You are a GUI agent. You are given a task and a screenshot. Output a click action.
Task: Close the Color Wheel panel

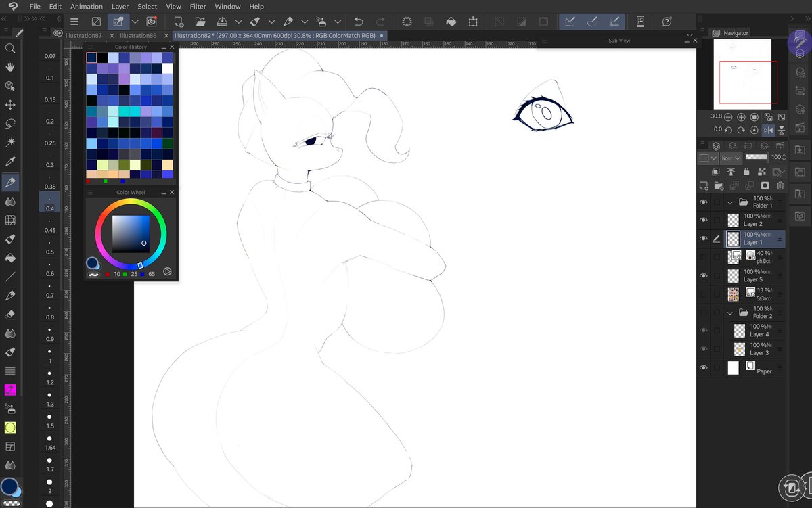pyautogui.click(x=172, y=193)
